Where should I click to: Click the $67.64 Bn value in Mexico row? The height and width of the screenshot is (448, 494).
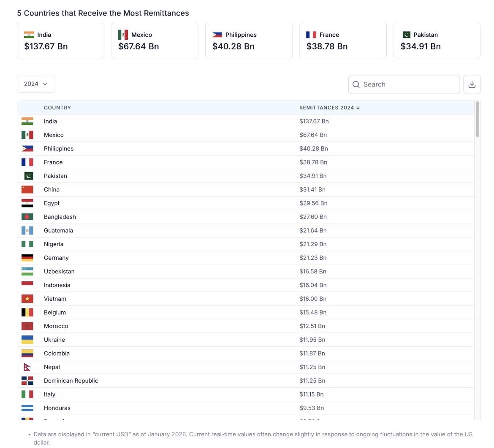click(313, 135)
